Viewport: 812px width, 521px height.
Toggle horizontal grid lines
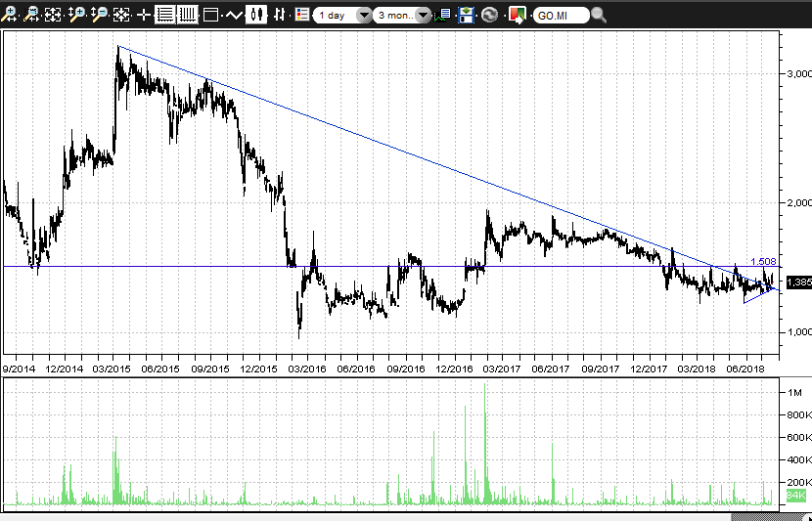pyautogui.click(x=164, y=15)
